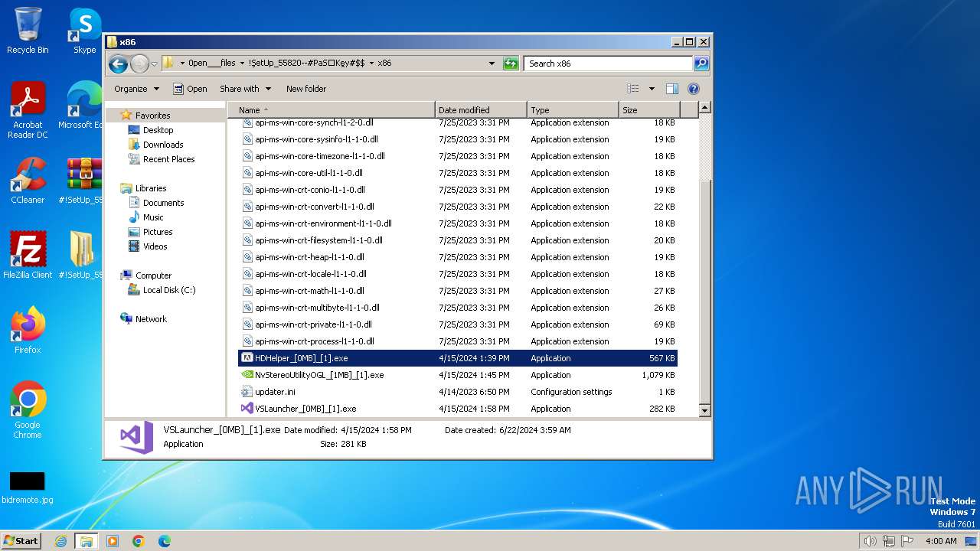Open the Google Chrome desktop shortcut
980x551 pixels.
click(x=28, y=410)
